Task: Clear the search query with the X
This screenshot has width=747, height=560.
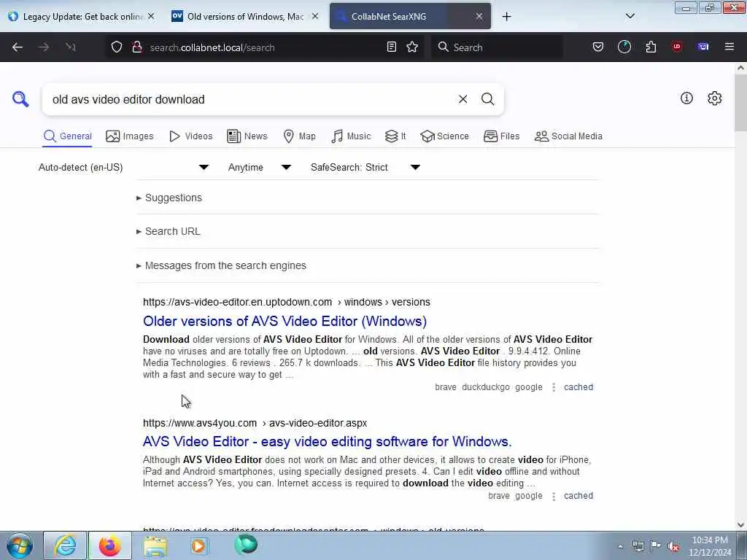Action: pos(462,99)
